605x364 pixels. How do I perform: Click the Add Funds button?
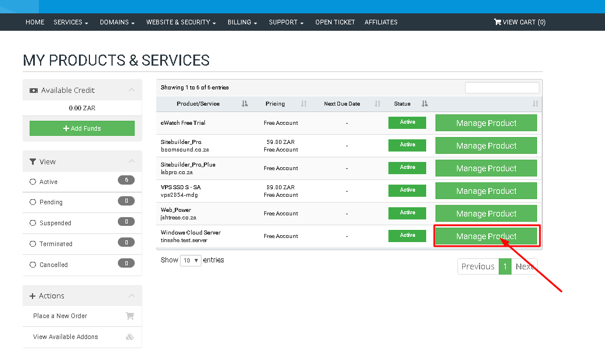tap(82, 128)
